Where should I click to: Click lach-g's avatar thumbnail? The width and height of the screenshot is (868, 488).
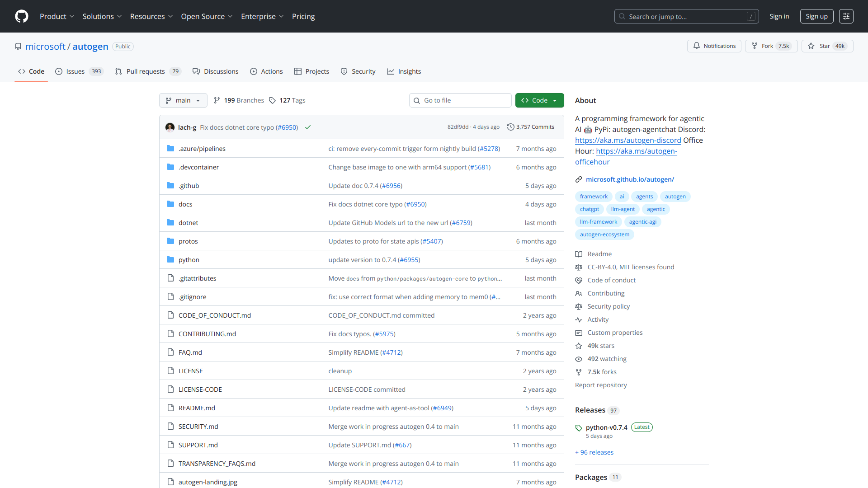point(170,127)
